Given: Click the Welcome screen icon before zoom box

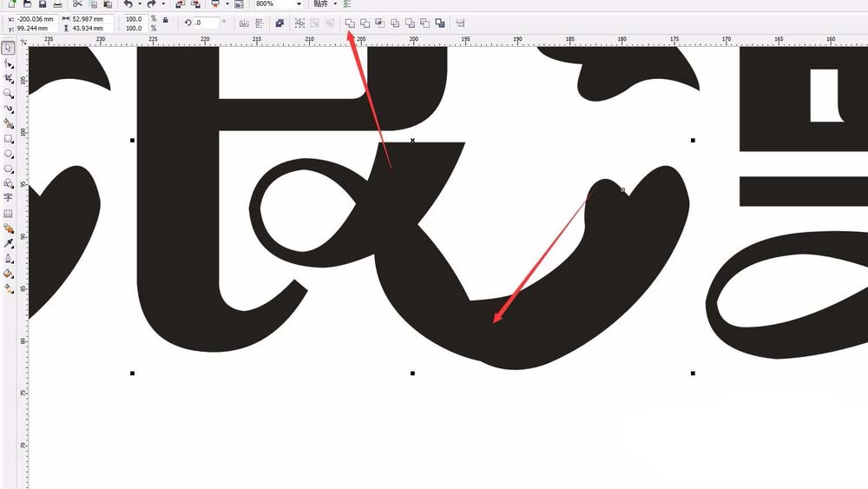Looking at the screenshot, I should [240, 3].
